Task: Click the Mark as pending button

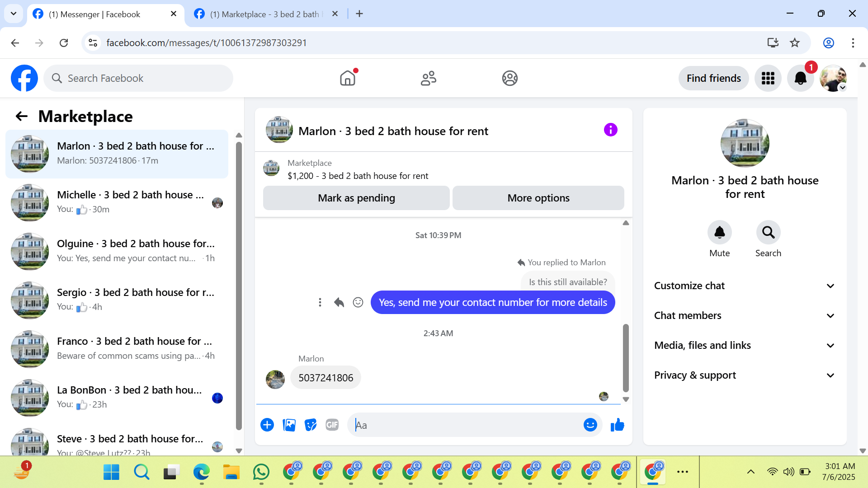Action: [x=356, y=198]
